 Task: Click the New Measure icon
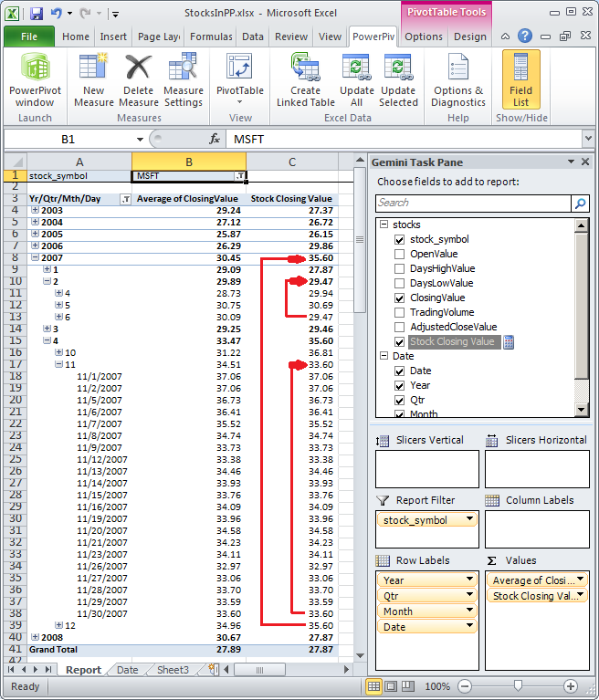point(93,80)
